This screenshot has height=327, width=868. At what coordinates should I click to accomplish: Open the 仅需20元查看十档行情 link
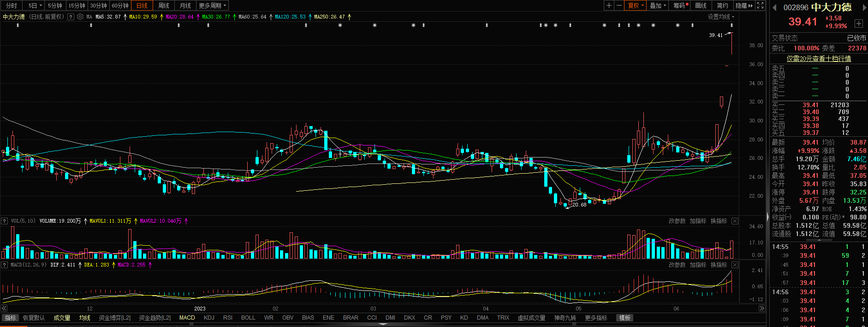(x=819, y=59)
